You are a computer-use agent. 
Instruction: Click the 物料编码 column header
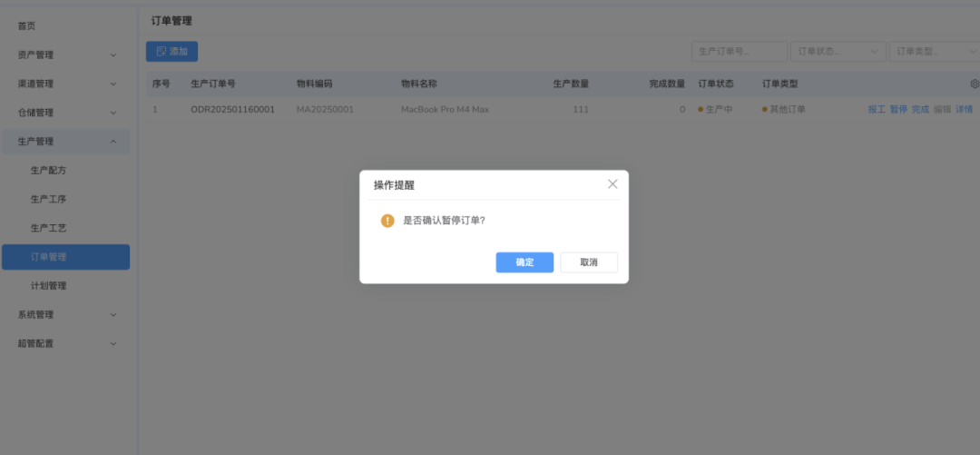pos(314,84)
